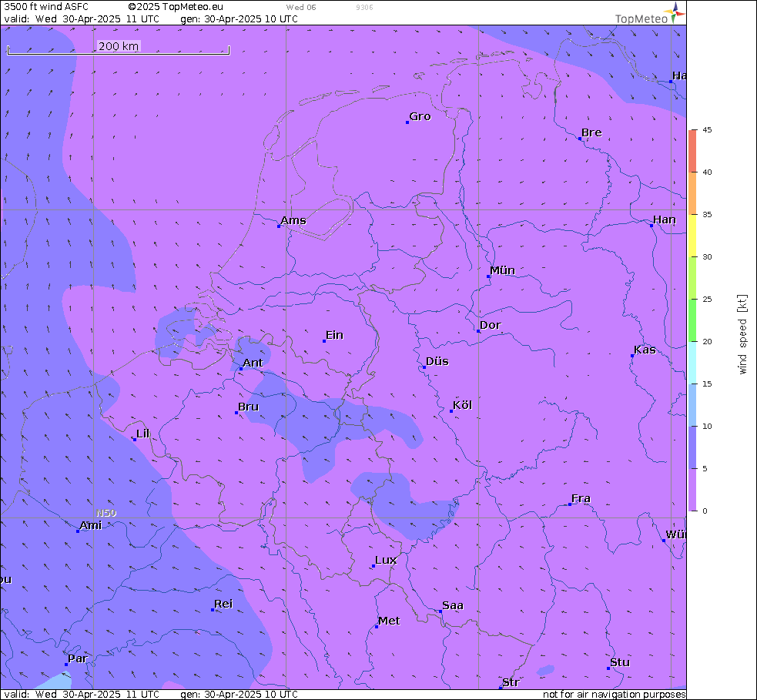Click the "Stu" city label on the map
Viewport: 757px width, 700px height.
620,662
